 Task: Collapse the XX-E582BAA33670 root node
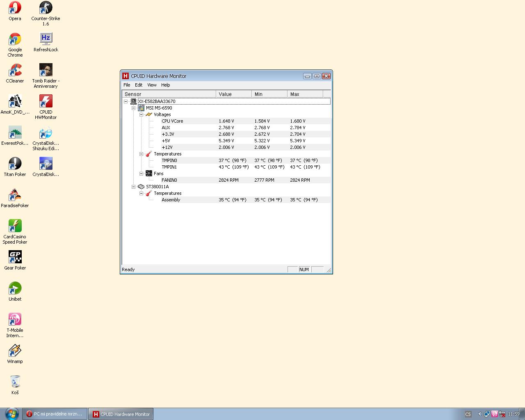coord(126,101)
